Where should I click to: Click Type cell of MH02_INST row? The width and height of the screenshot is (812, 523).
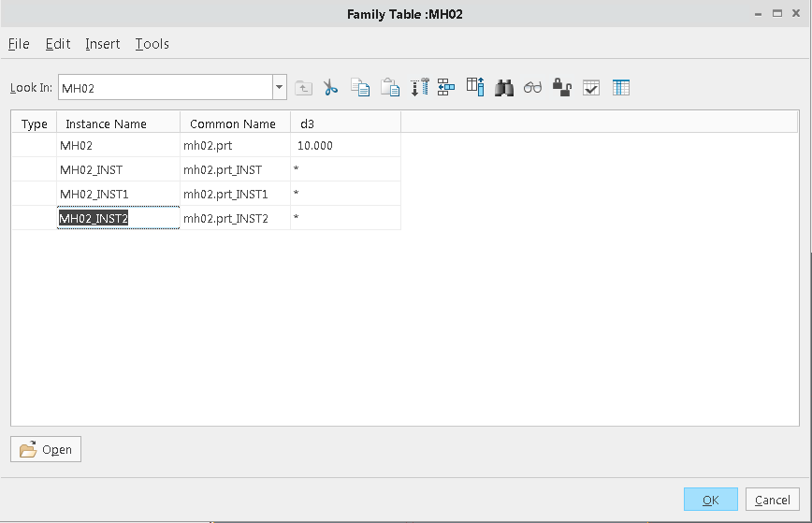[x=35, y=169]
